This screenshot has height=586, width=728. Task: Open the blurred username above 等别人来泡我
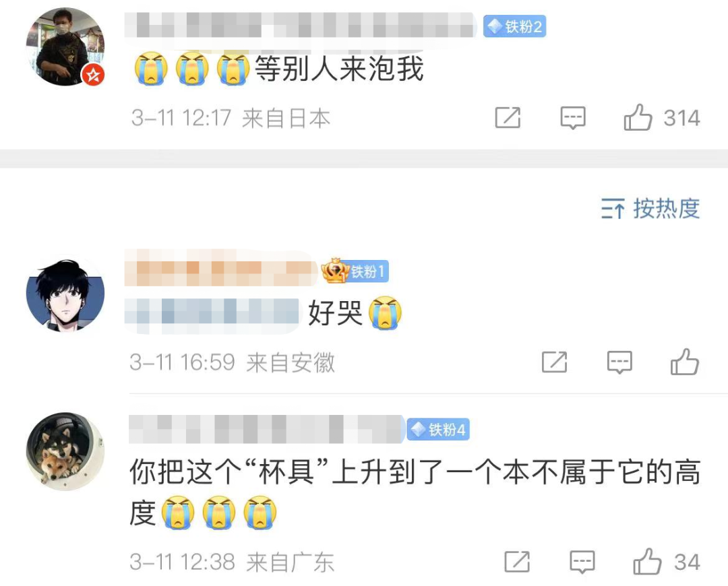(x=301, y=25)
